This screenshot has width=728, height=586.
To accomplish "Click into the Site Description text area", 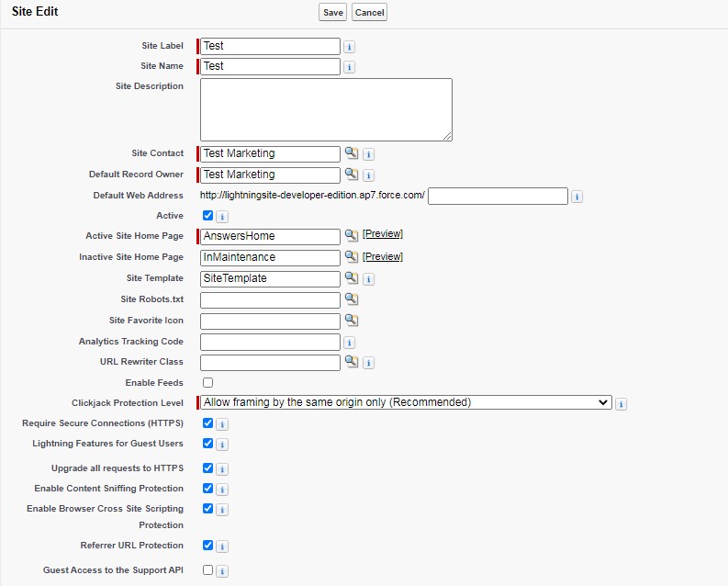I will 326,109.
